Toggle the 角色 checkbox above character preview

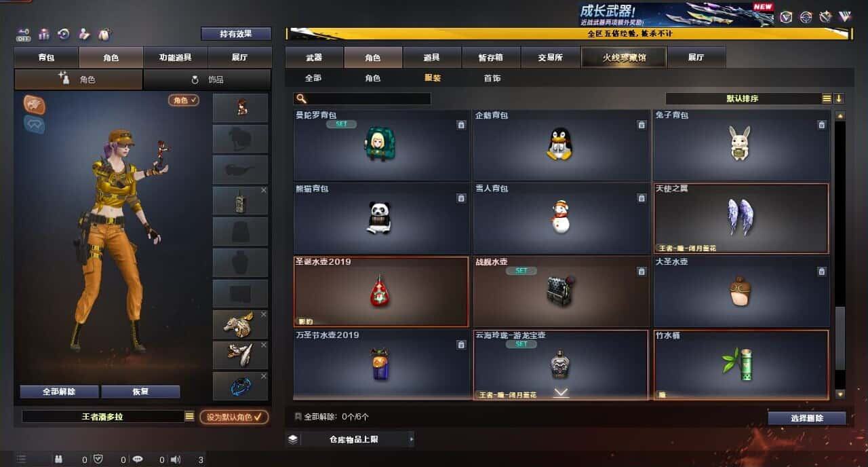click(184, 100)
